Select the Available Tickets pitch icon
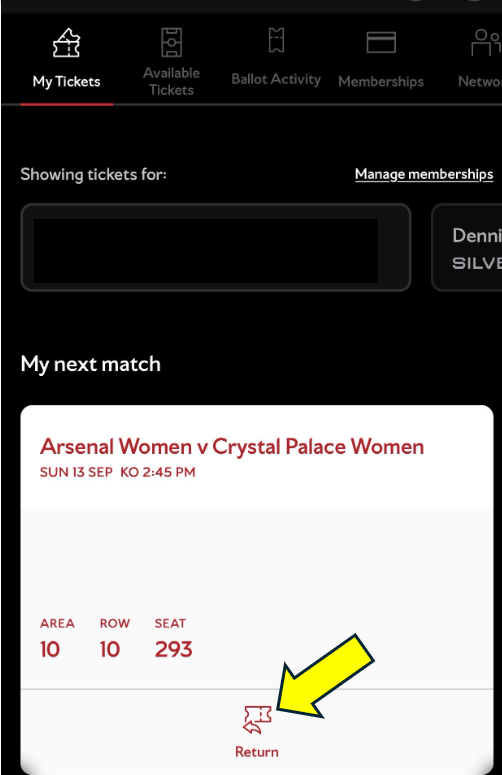The width and height of the screenshot is (502, 775). coord(171,42)
